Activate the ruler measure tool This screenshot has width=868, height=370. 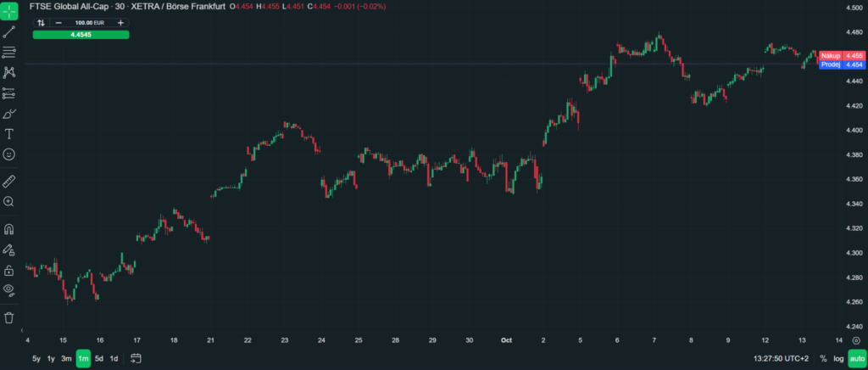[8, 181]
